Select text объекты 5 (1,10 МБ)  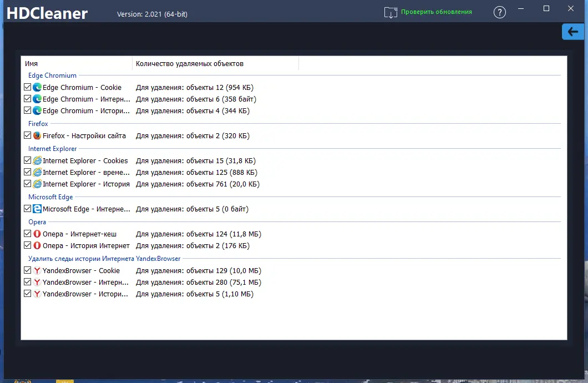[x=220, y=294]
